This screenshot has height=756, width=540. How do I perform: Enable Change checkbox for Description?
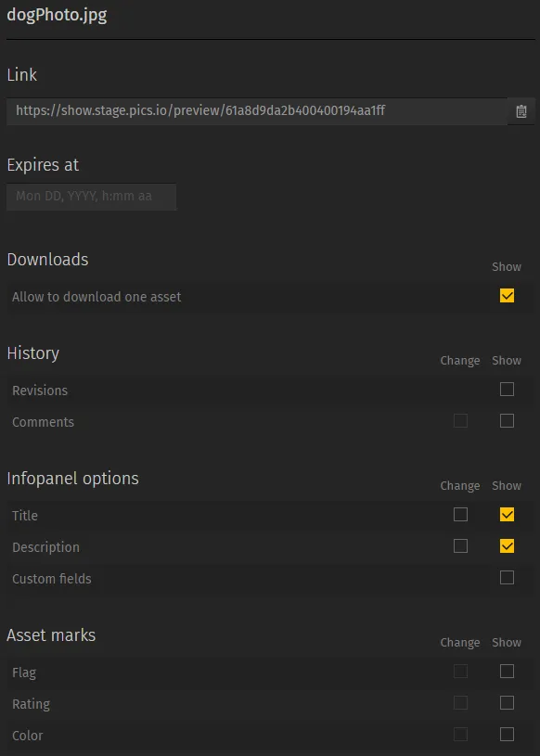(460, 545)
